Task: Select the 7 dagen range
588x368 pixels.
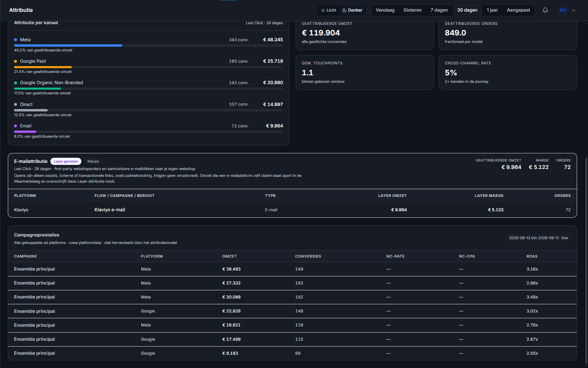Action: [x=439, y=10]
